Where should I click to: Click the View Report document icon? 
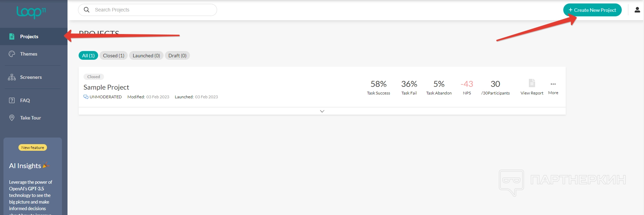click(532, 83)
